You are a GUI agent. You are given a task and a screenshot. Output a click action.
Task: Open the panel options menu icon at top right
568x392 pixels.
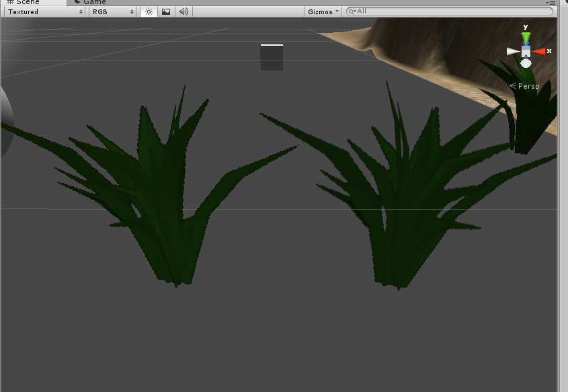pyautogui.click(x=551, y=3)
